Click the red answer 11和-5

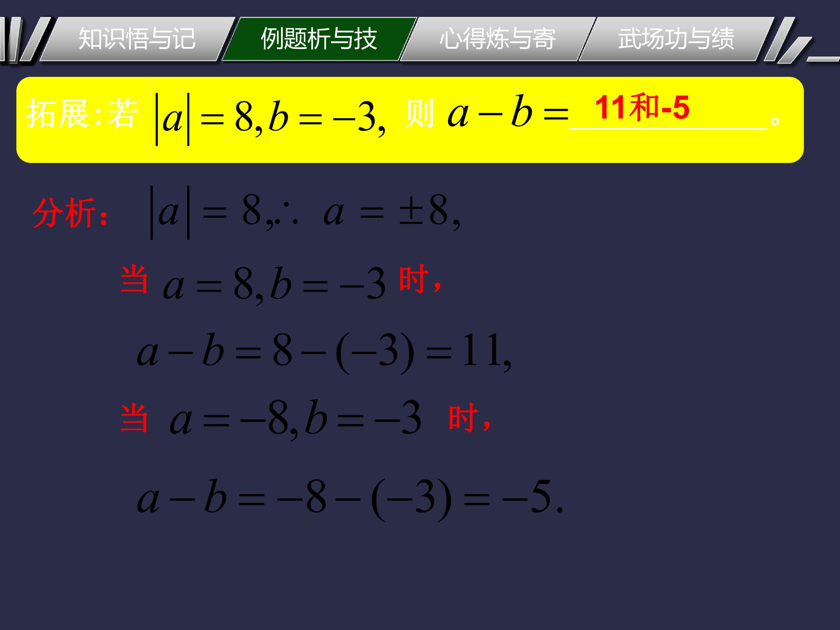(642, 107)
